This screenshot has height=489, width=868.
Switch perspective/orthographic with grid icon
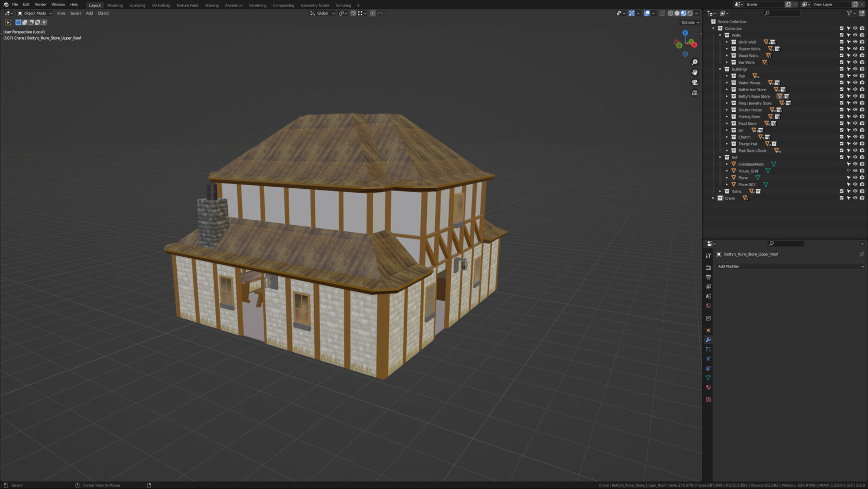pos(694,93)
